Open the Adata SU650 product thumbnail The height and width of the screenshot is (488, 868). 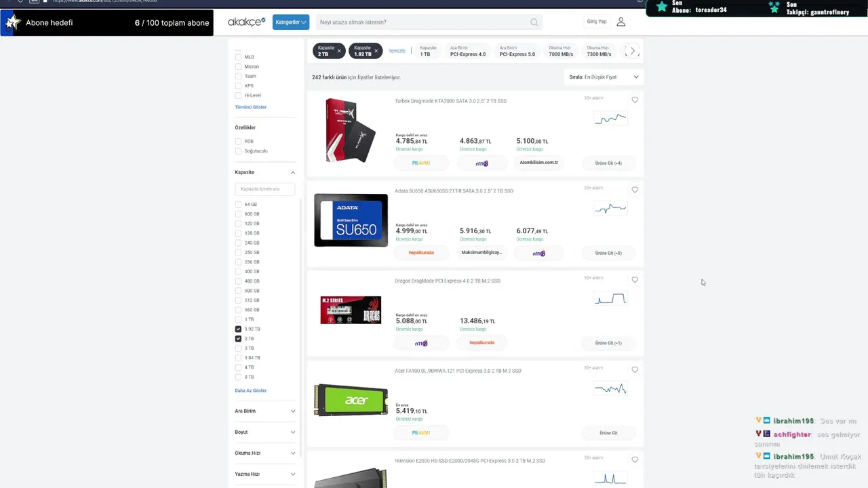(351, 220)
